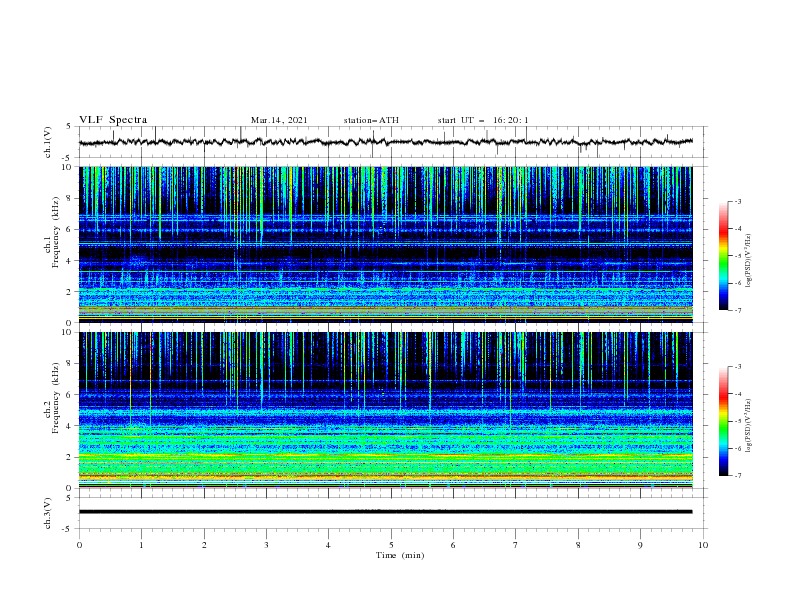The image size is (792, 612).
Task: Click the ch.1 PSD color scale bar
Action: (x=723, y=256)
